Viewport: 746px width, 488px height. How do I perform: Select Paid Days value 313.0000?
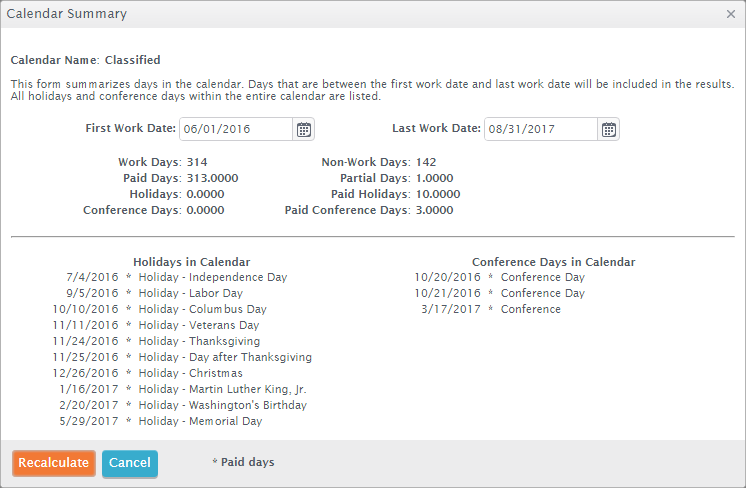(212, 178)
